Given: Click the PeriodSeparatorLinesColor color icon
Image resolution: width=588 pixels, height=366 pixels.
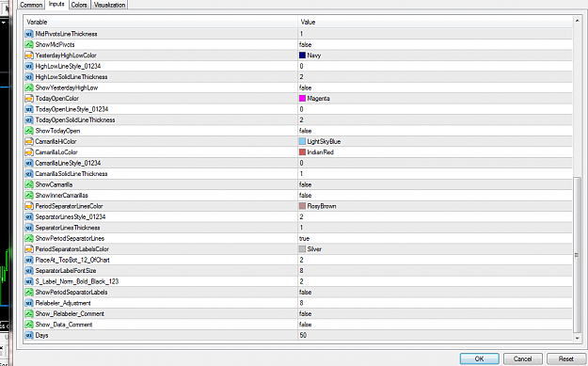Looking at the screenshot, I should [x=29, y=206].
